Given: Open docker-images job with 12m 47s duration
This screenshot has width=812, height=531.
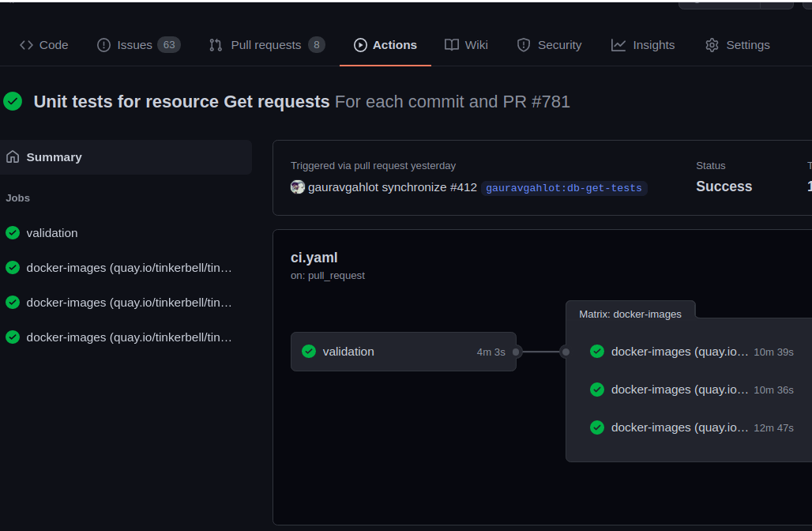Looking at the screenshot, I should click(x=679, y=427).
